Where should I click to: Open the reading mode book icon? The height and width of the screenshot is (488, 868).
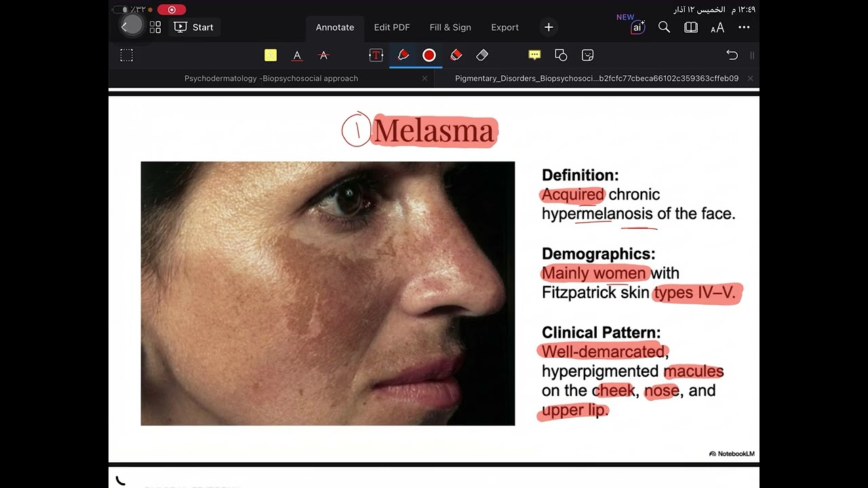pyautogui.click(x=691, y=27)
